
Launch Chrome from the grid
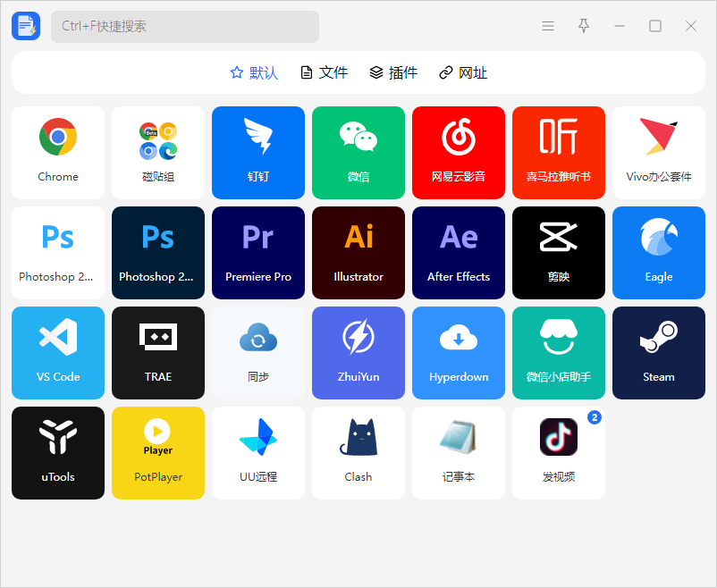[x=58, y=153]
